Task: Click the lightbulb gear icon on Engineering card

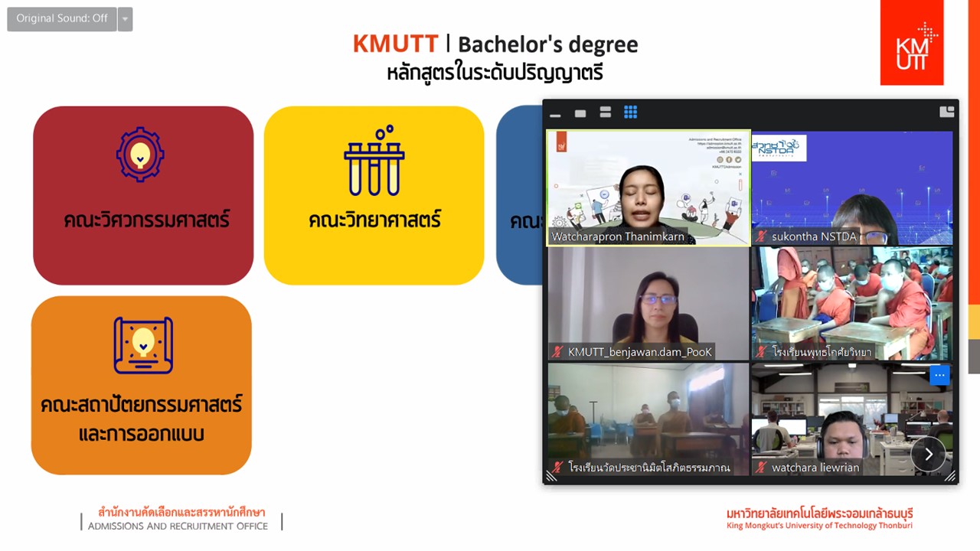Action: [x=140, y=155]
